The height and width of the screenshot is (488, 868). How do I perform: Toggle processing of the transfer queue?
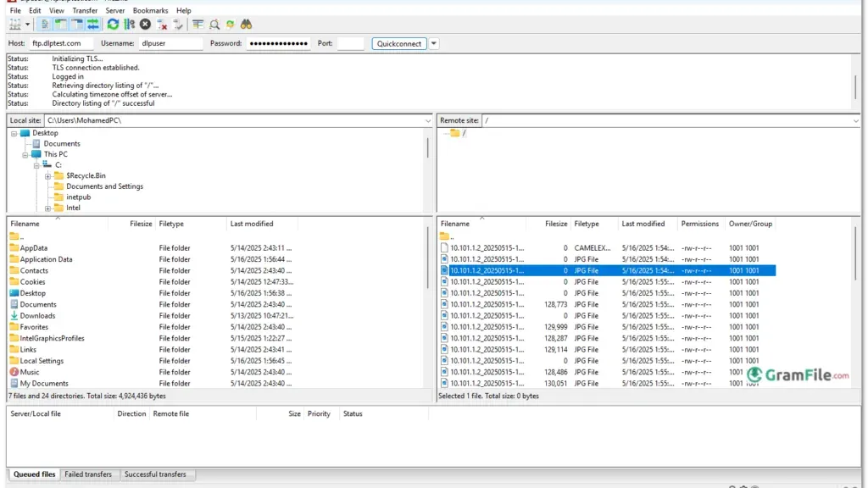coord(130,25)
